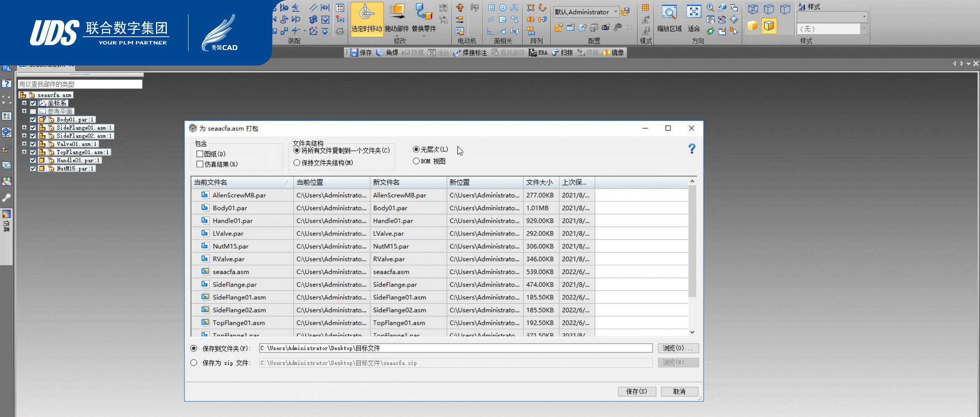Select the 无层次(L) radio option

416,149
